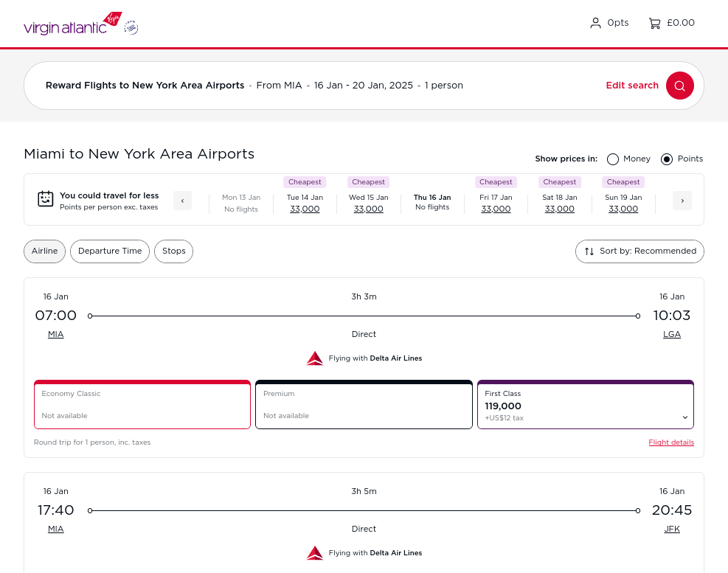Open the account profile icon
728x573 pixels.
[595, 23]
